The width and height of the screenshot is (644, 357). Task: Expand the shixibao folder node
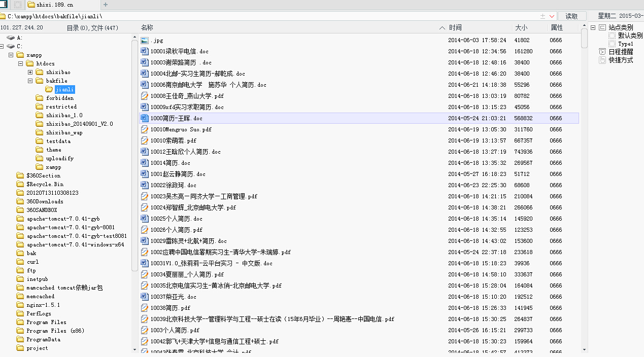pyautogui.click(x=30, y=72)
